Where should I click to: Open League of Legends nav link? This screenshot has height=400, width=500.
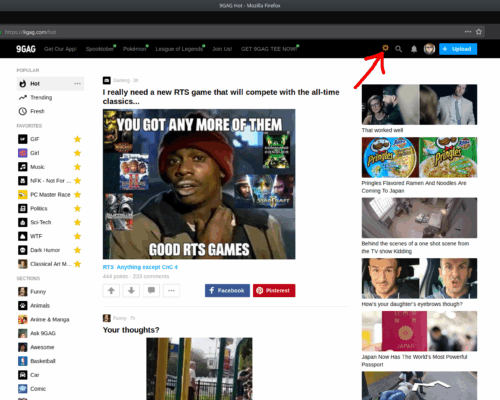(x=179, y=49)
